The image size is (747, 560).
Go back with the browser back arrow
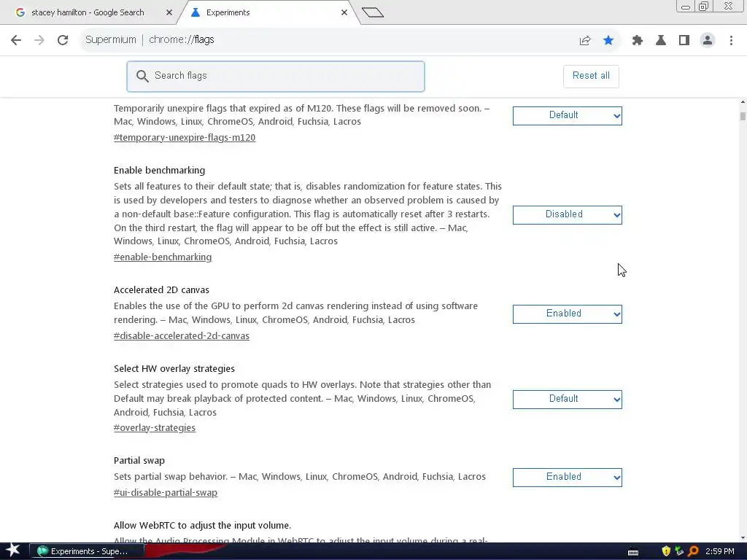(16, 40)
